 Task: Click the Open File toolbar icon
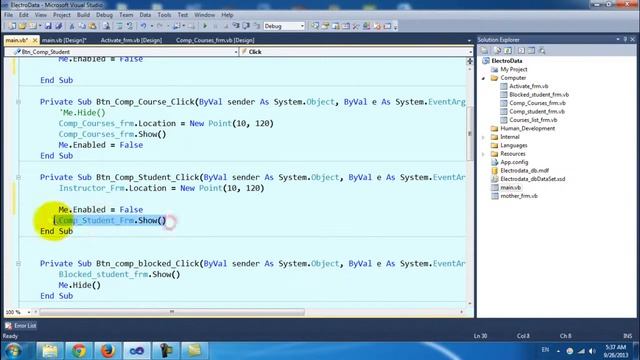coord(22,26)
